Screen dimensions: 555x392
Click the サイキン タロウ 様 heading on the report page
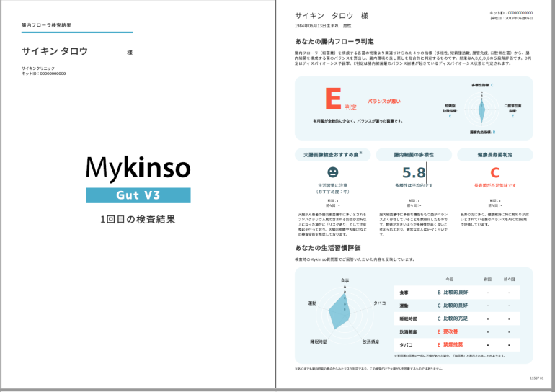coord(332,16)
